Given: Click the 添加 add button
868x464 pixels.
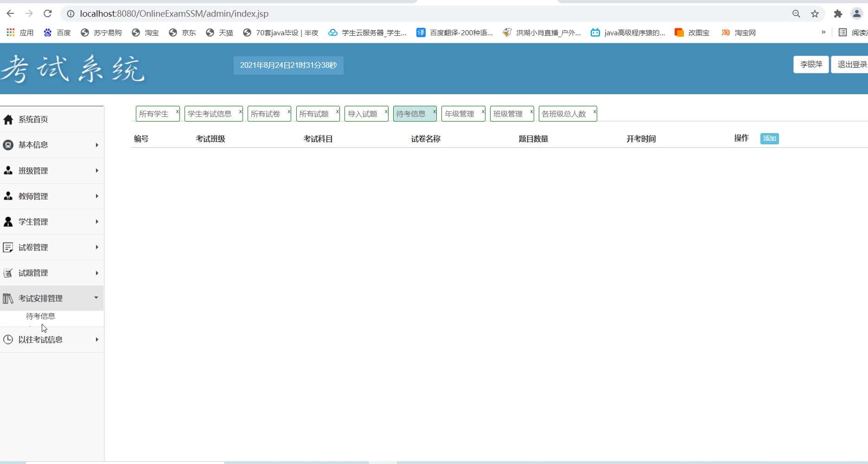Looking at the screenshot, I should [x=770, y=139].
